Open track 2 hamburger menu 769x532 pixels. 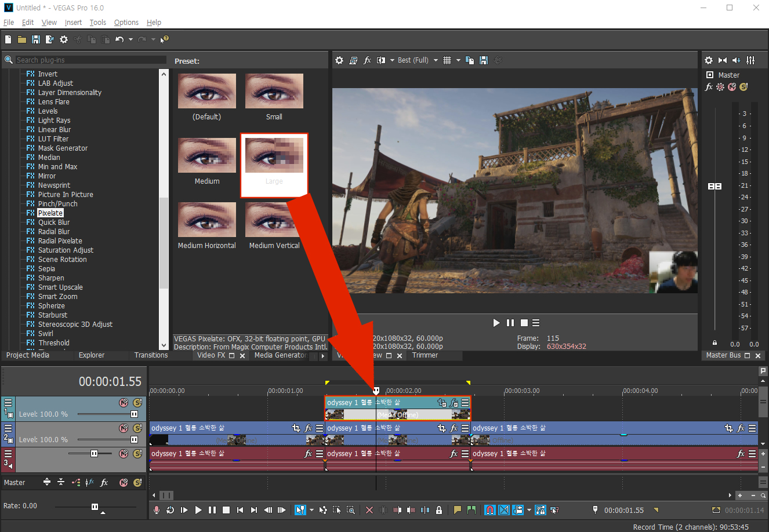click(x=8, y=428)
